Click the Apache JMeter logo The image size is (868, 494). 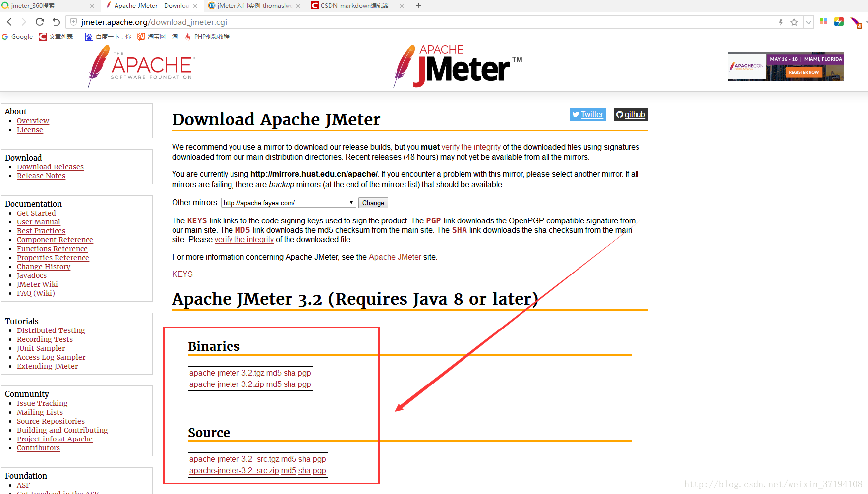pyautogui.click(x=458, y=66)
